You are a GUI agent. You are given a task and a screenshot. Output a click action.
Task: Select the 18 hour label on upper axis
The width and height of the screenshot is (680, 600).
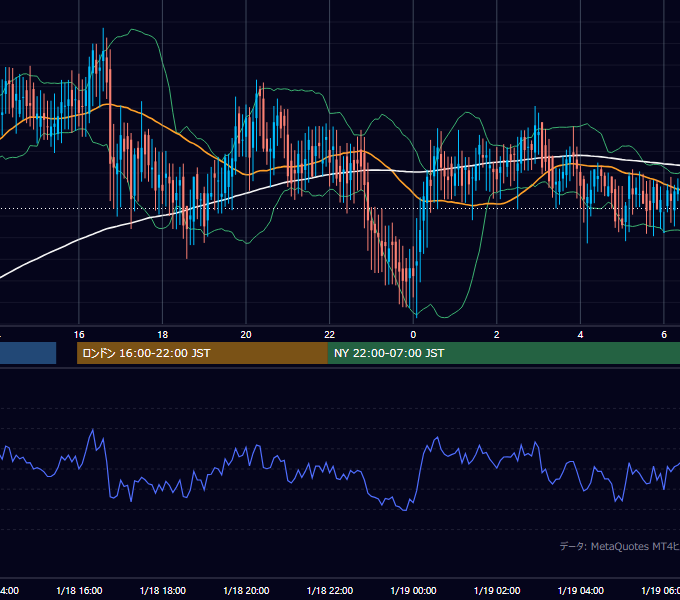[x=163, y=335]
